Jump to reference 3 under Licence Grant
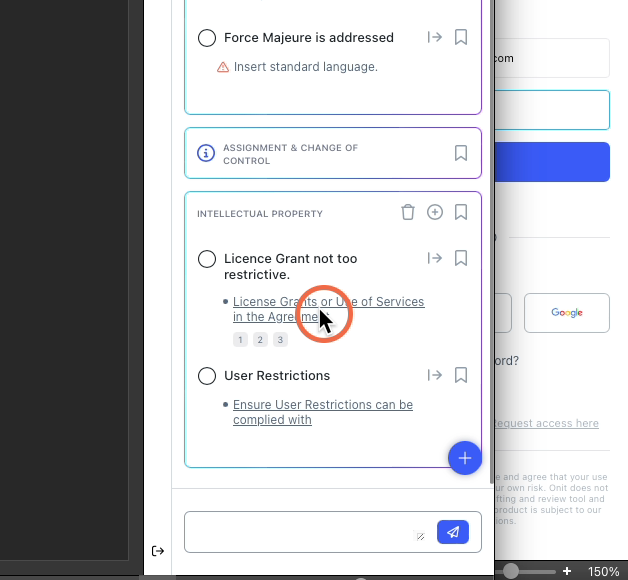Image resolution: width=628 pixels, height=580 pixels. tap(280, 340)
